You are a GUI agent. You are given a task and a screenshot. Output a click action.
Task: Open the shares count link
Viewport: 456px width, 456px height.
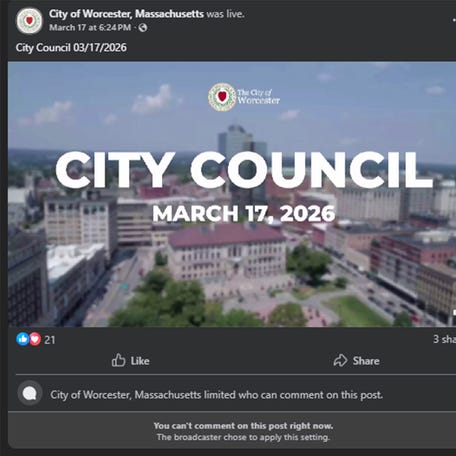[444, 339]
